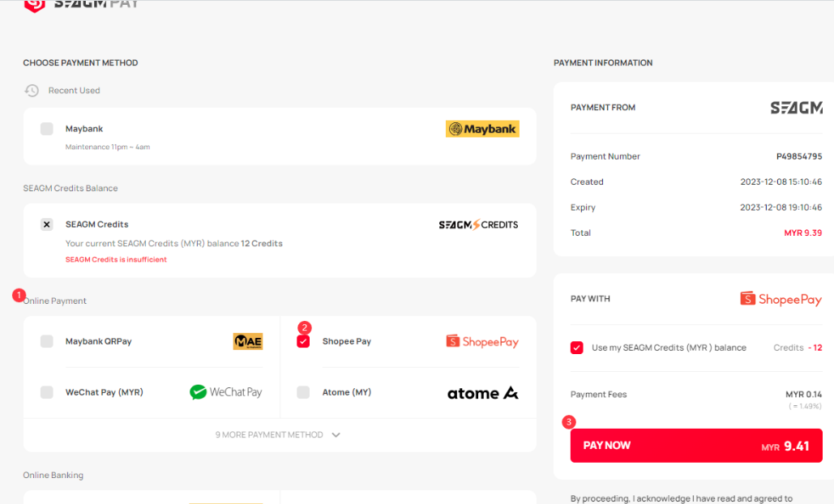The image size is (834, 504).
Task: Uncheck the Shopee Pay checkbox
Action: tap(303, 342)
